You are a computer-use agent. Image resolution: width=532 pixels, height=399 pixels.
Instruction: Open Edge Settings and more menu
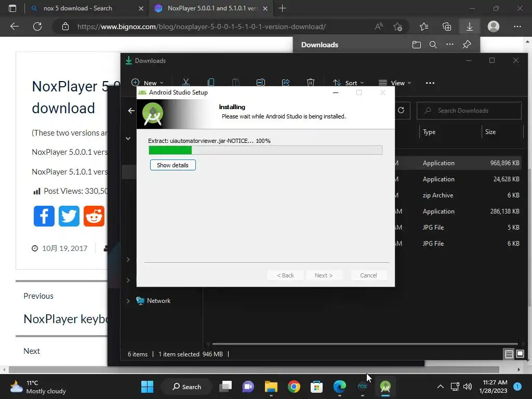click(x=517, y=26)
